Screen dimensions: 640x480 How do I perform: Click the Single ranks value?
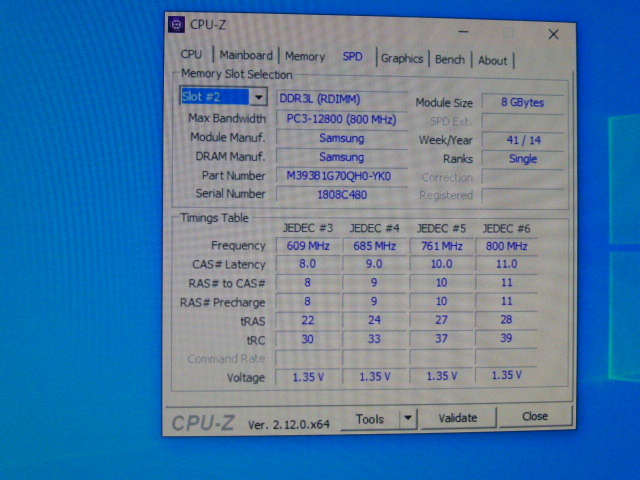pos(523,158)
